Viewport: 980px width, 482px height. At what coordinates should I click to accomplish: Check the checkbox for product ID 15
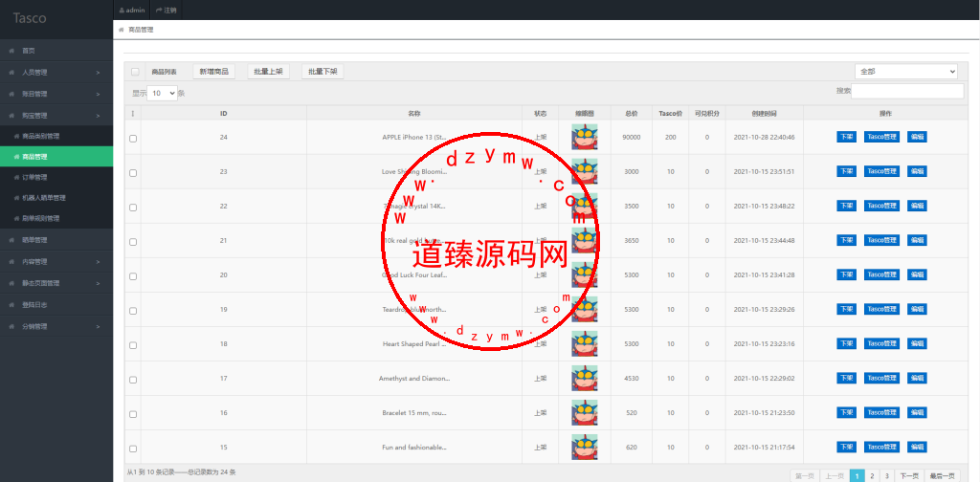click(x=133, y=449)
